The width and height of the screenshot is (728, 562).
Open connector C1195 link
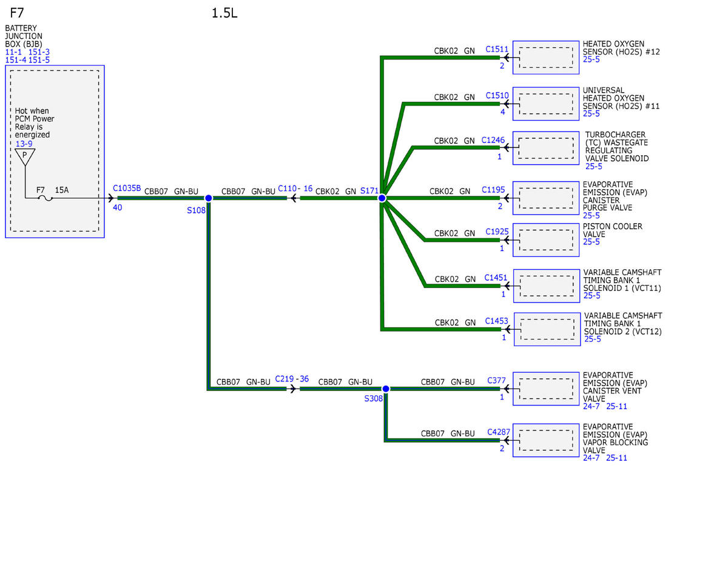click(x=493, y=190)
